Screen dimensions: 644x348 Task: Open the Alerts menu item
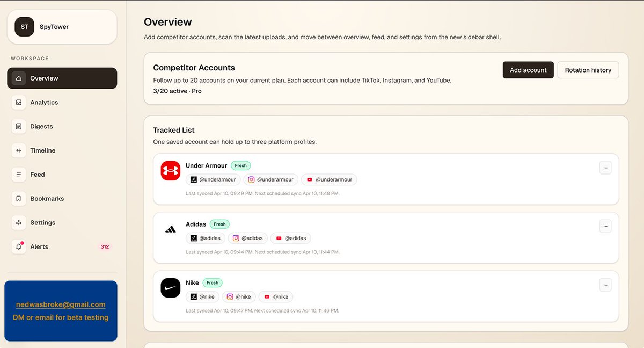[x=62, y=247]
